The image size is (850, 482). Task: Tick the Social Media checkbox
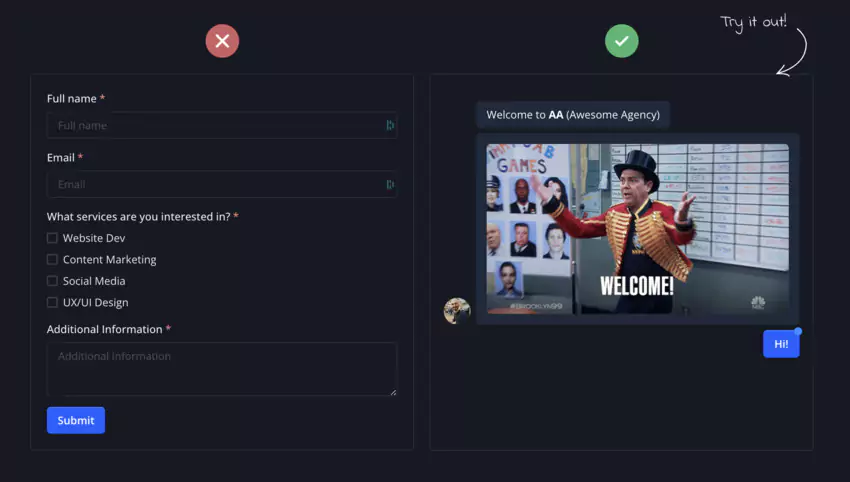[x=52, y=281]
